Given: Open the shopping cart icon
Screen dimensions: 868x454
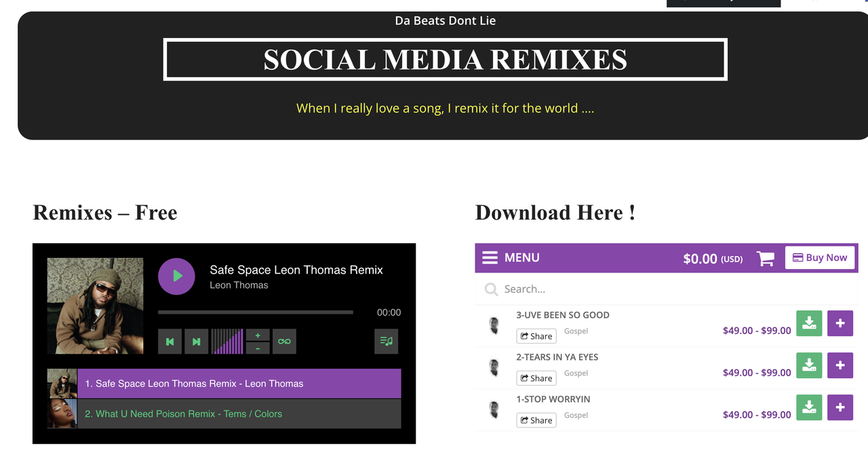Looking at the screenshot, I should pyautogui.click(x=766, y=258).
